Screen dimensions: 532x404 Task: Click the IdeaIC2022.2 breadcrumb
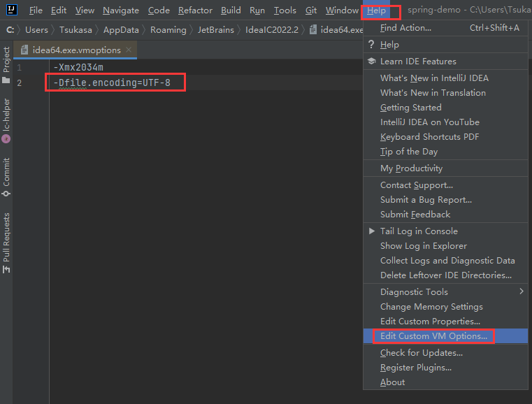(x=272, y=30)
